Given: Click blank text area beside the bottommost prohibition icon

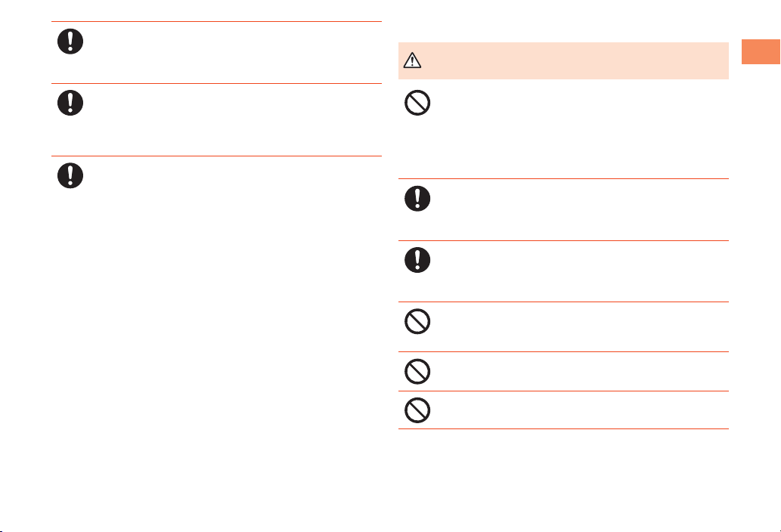Looking at the screenshot, I should click(x=581, y=410).
